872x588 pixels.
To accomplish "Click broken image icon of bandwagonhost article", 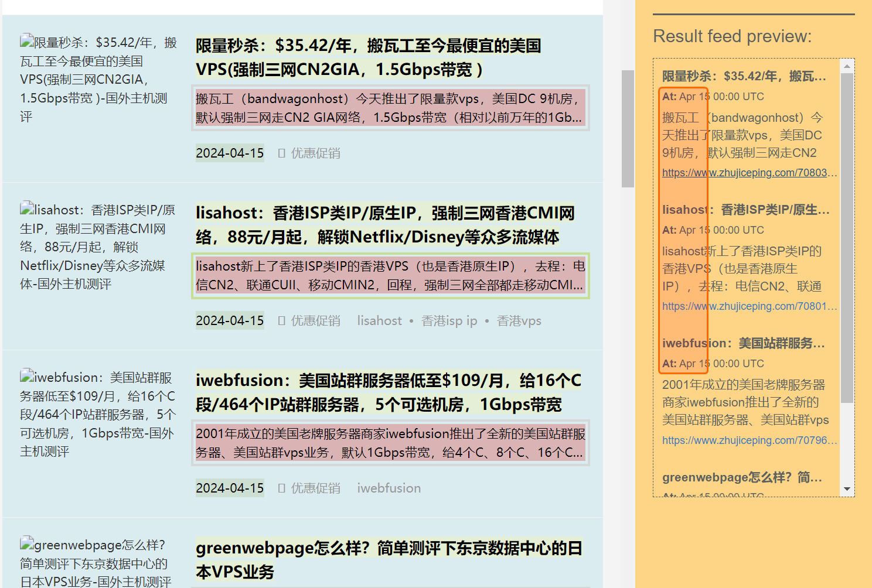I will coord(27,41).
